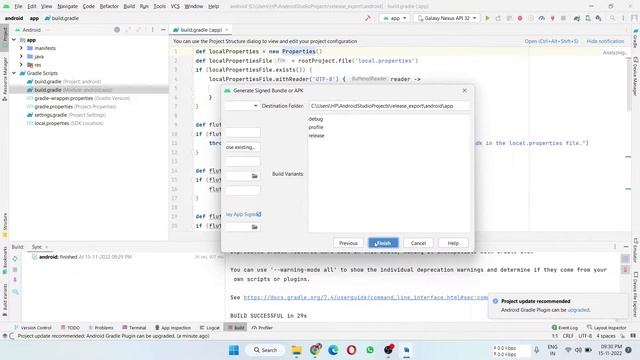The width and height of the screenshot is (640, 360).
Task: Open the SDK Manager toolbar icon
Action: pyautogui.click(x=598, y=18)
